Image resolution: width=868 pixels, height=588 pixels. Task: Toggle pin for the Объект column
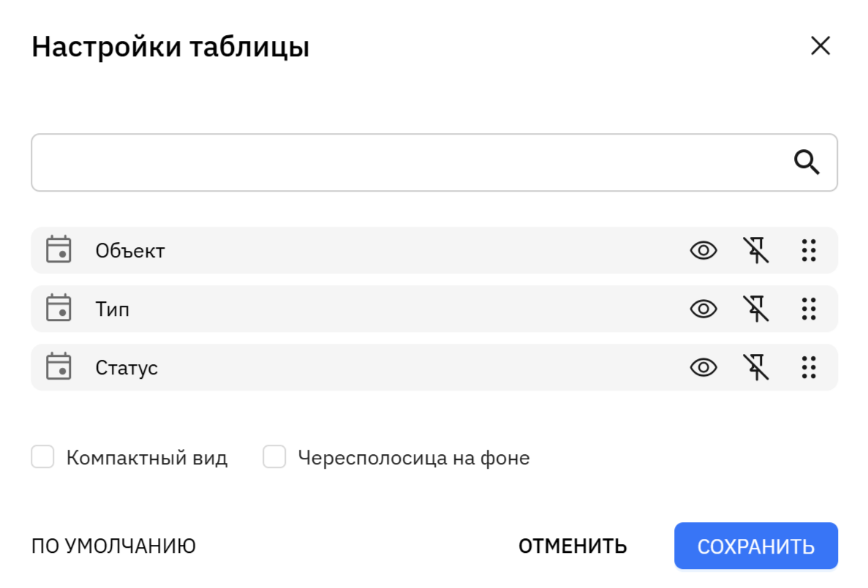click(756, 250)
